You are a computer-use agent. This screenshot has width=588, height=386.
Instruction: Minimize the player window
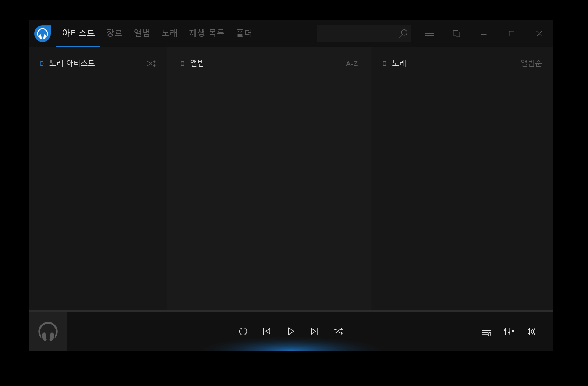coord(484,34)
